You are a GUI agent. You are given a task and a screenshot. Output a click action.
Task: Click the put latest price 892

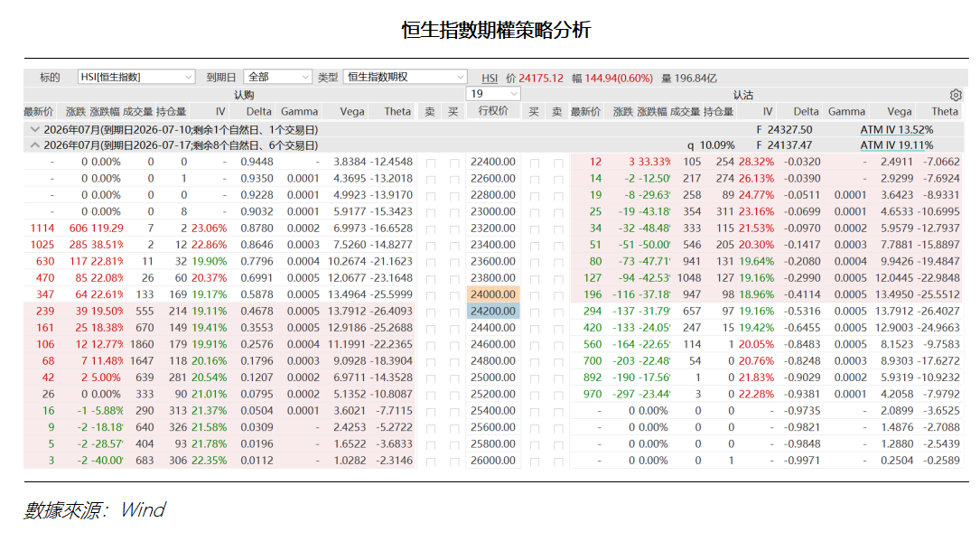coord(593,378)
